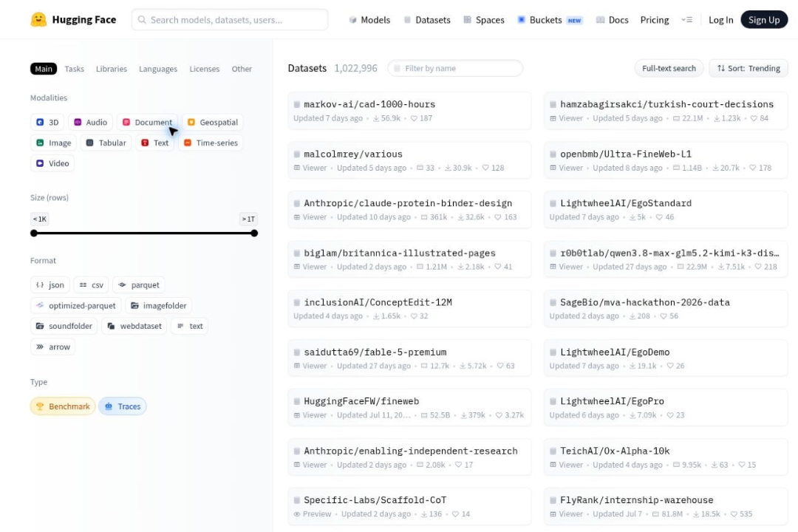The width and height of the screenshot is (798, 532).
Task: Open SageBio/mva-hackathon-2026-data dataset
Action: 666,309
